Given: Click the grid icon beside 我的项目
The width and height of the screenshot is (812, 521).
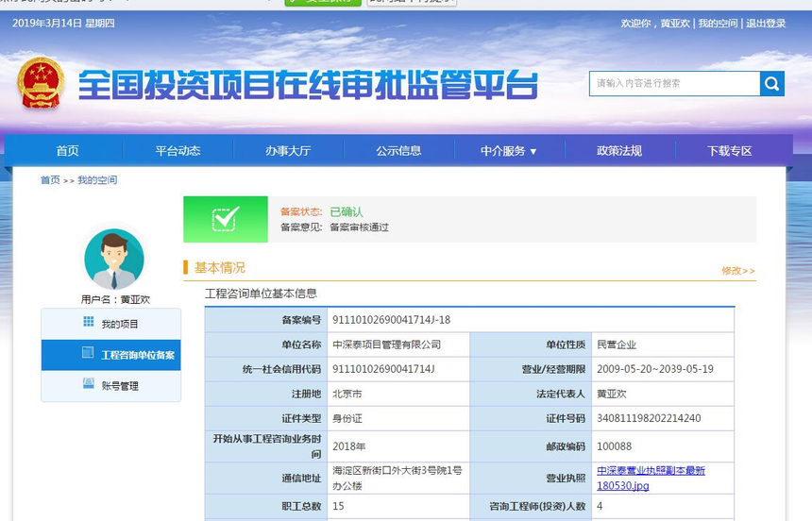Looking at the screenshot, I should pos(89,322).
